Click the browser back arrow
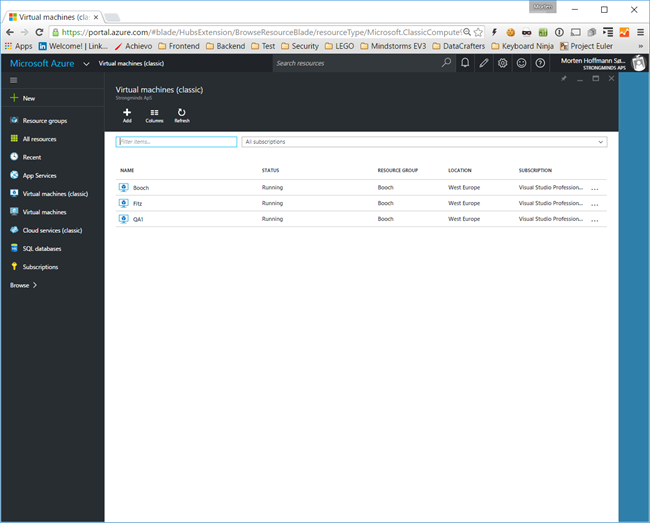 pos(10,32)
